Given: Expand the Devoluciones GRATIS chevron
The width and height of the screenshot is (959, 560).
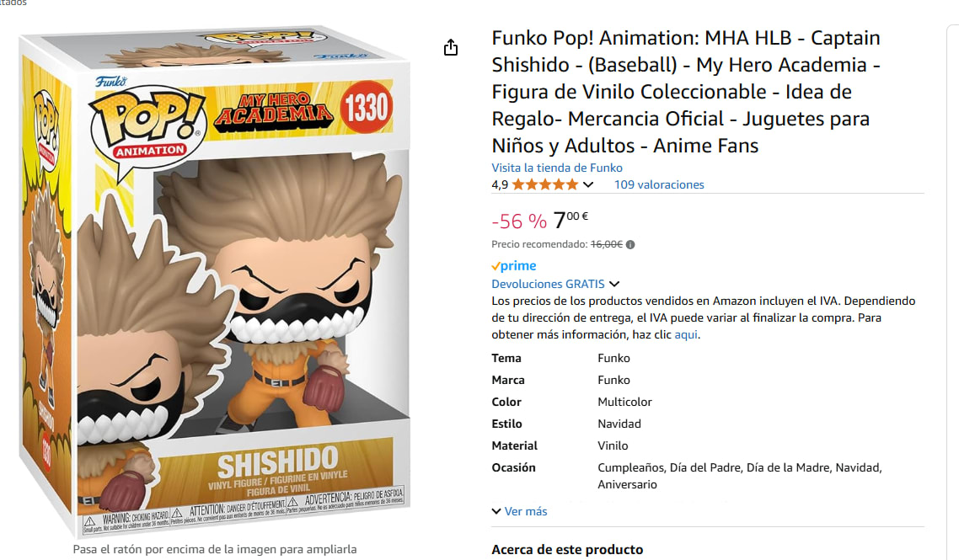Looking at the screenshot, I should pyautogui.click(x=614, y=284).
